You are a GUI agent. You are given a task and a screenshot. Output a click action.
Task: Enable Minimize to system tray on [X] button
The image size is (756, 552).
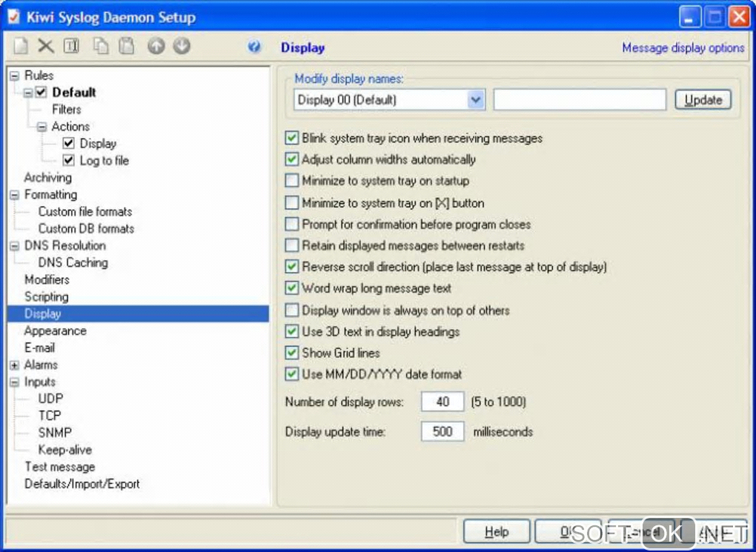292,202
